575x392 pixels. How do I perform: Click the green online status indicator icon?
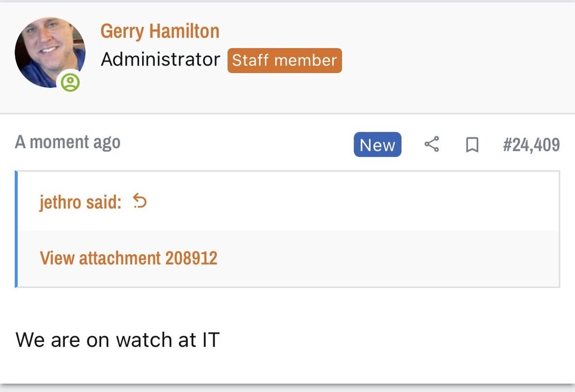(70, 82)
